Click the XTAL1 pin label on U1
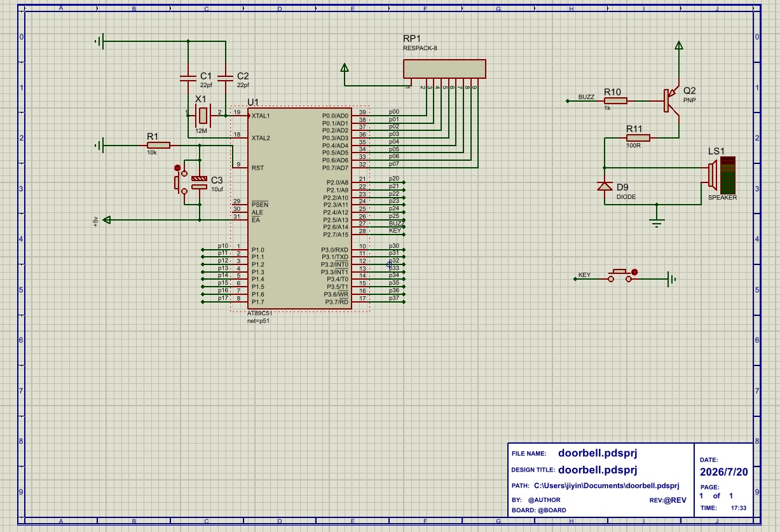 point(261,116)
